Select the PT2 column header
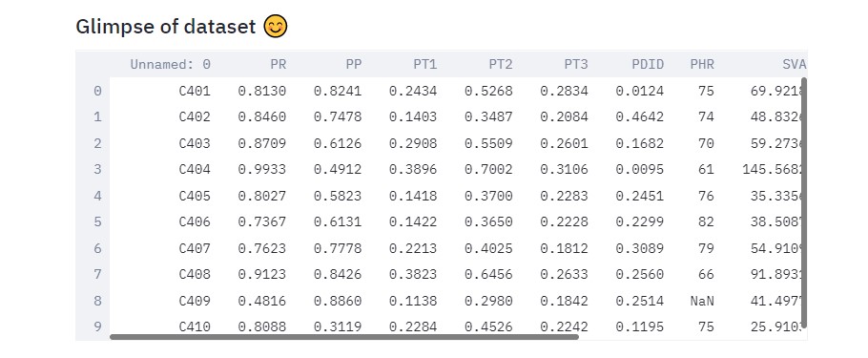Viewport: 868px width, 358px height. pyautogui.click(x=501, y=64)
